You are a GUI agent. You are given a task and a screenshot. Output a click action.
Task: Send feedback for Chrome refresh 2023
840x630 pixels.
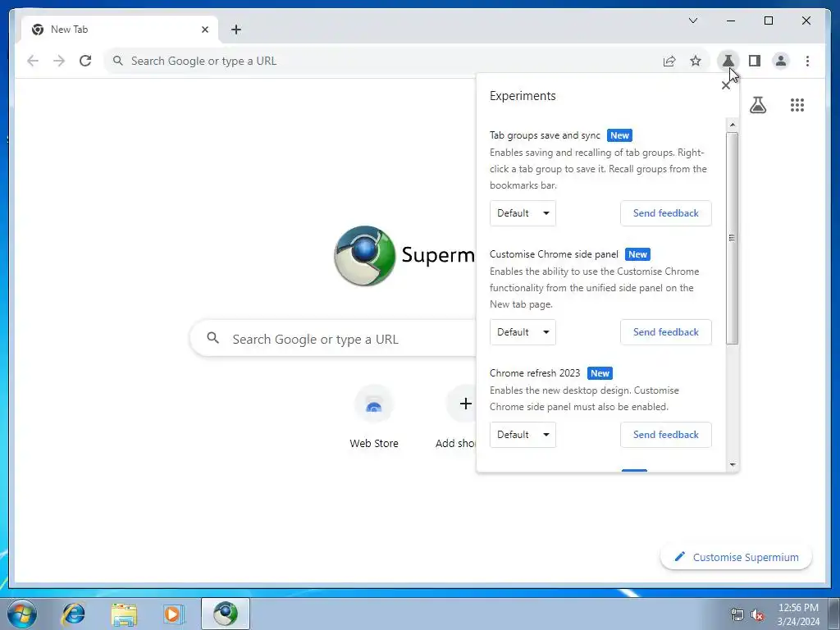click(666, 435)
